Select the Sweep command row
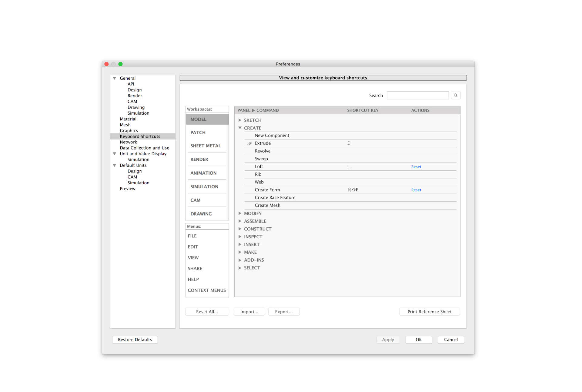The image size is (582, 392). click(x=350, y=159)
